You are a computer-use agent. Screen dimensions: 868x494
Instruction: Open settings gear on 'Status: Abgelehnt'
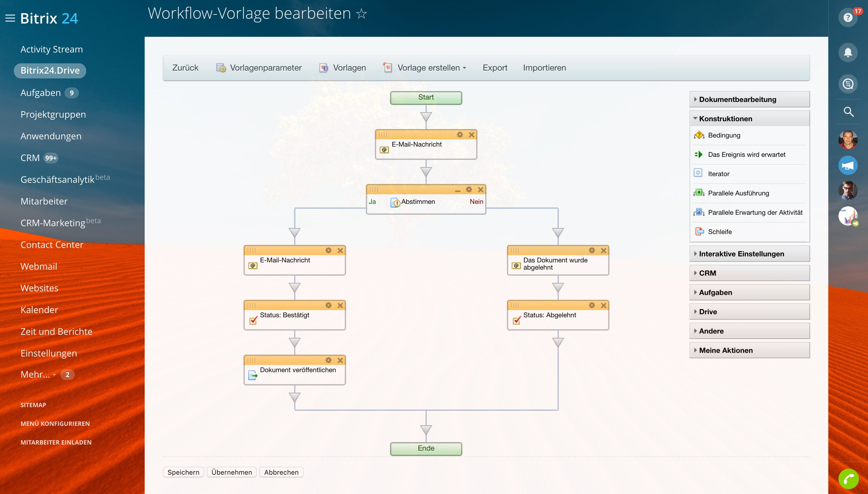(x=592, y=305)
